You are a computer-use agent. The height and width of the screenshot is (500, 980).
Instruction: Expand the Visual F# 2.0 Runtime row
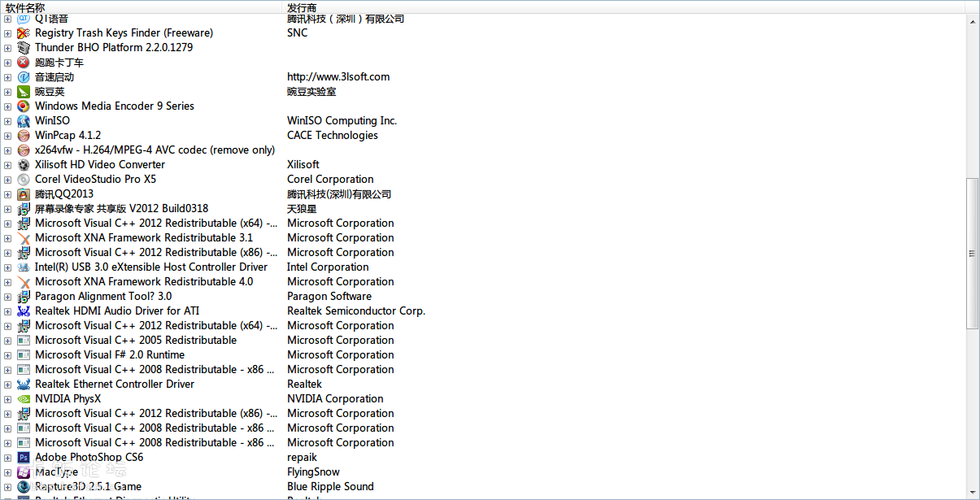8,355
